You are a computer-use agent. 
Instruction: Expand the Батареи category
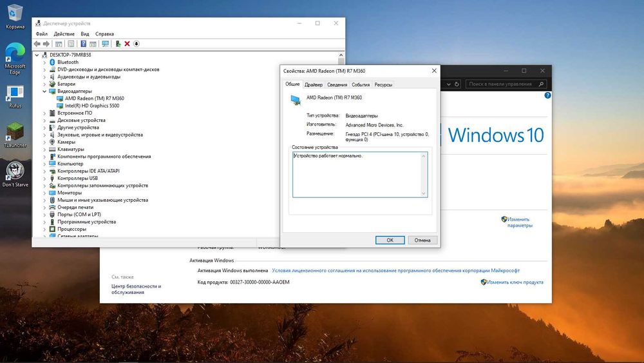coord(44,84)
